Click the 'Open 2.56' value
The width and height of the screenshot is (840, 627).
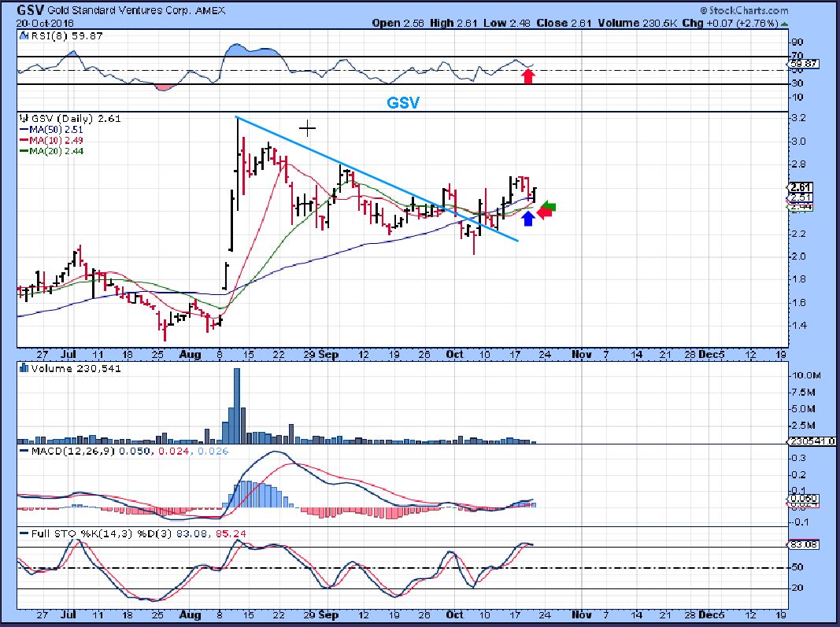[x=398, y=23]
